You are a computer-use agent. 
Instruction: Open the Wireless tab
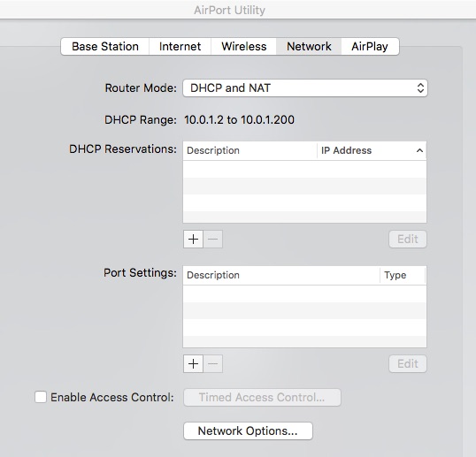(x=244, y=46)
